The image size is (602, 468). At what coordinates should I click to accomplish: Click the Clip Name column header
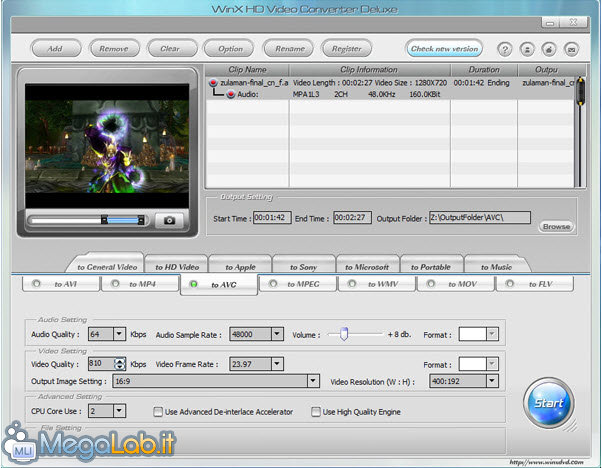[x=247, y=70]
